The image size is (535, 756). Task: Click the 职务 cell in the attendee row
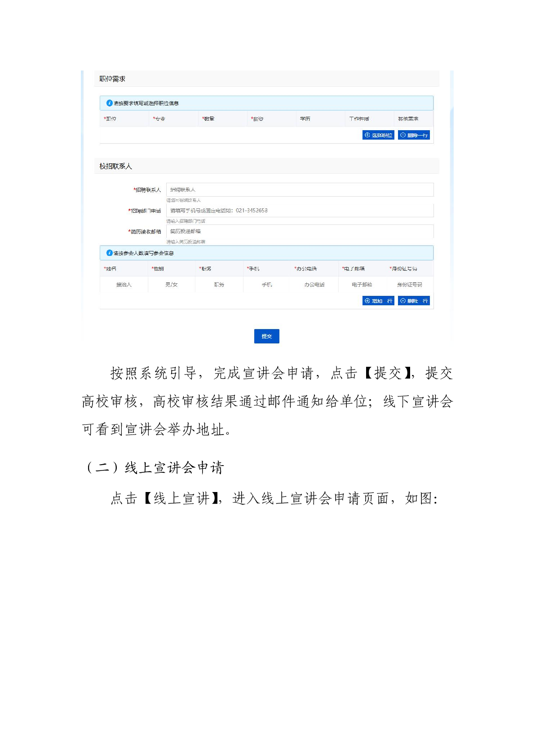[x=219, y=285]
